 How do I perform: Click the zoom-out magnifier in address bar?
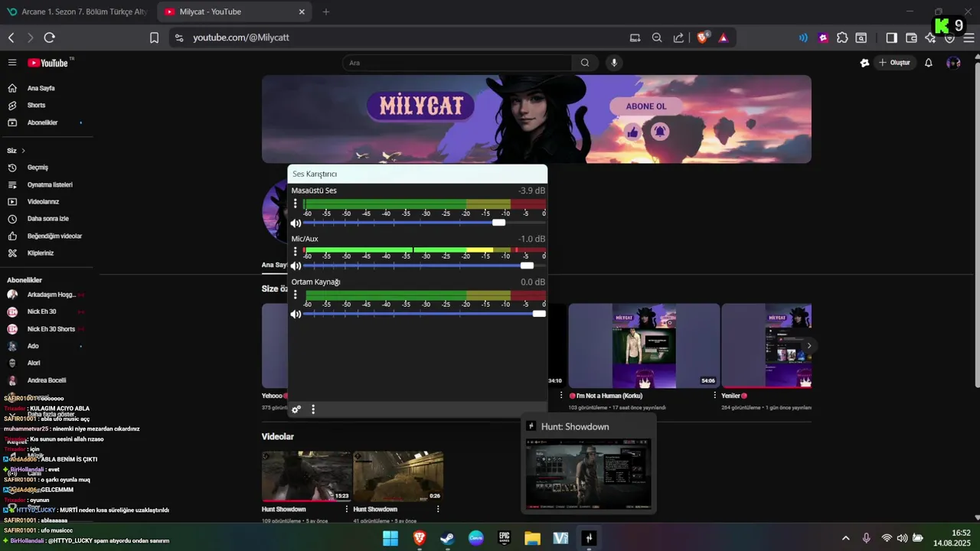[x=657, y=37]
